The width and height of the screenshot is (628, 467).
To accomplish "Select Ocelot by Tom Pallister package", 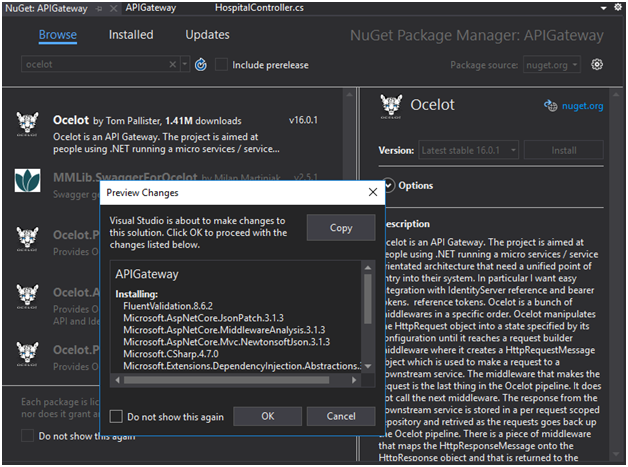I will [x=172, y=135].
